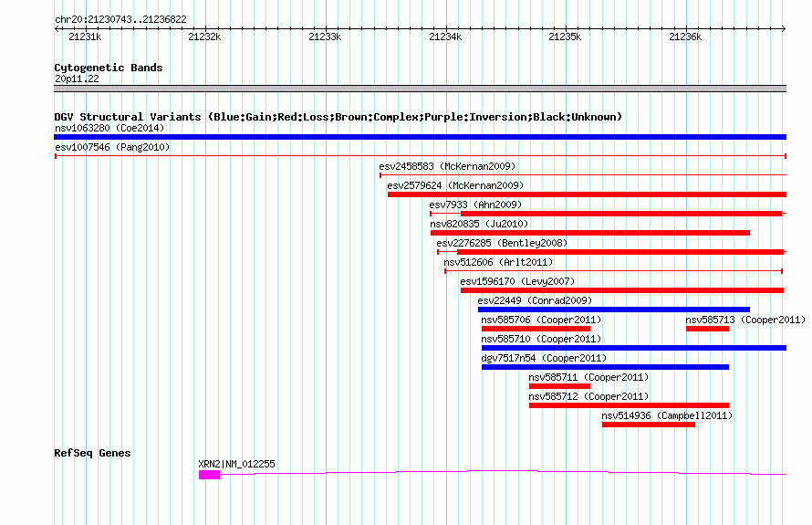Open the esv2458583 (McKernan2009) label

(447, 166)
